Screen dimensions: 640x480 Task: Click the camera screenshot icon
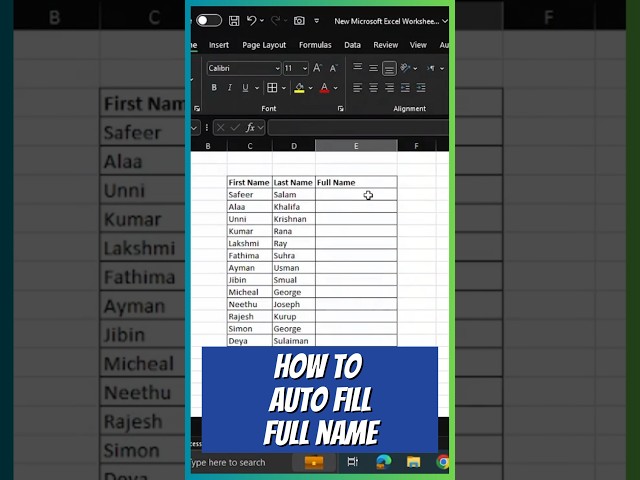(x=299, y=21)
